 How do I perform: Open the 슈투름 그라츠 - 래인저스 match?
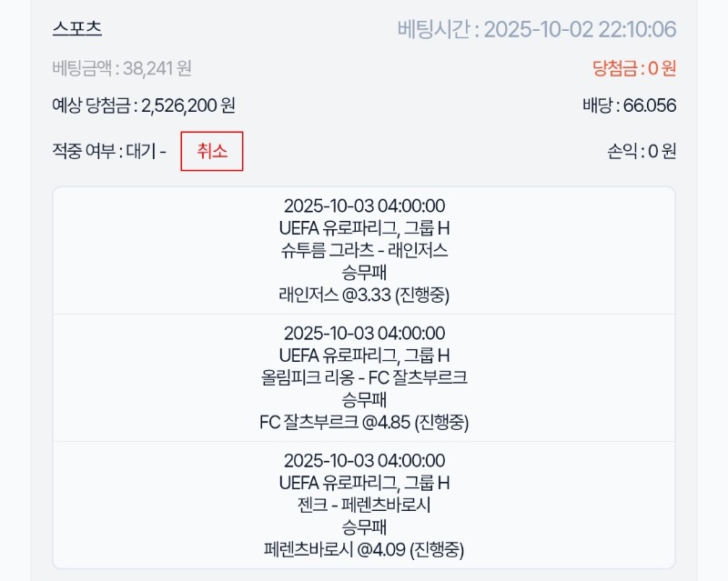(364, 250)
